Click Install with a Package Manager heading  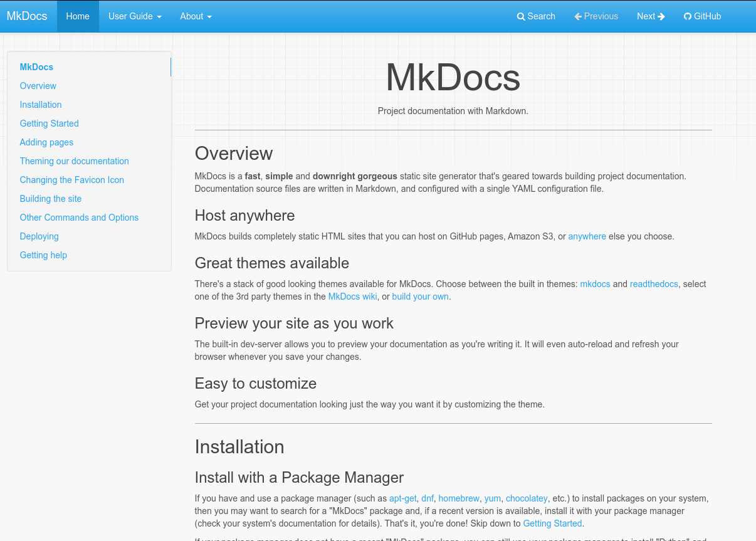(x=300, y=478)
